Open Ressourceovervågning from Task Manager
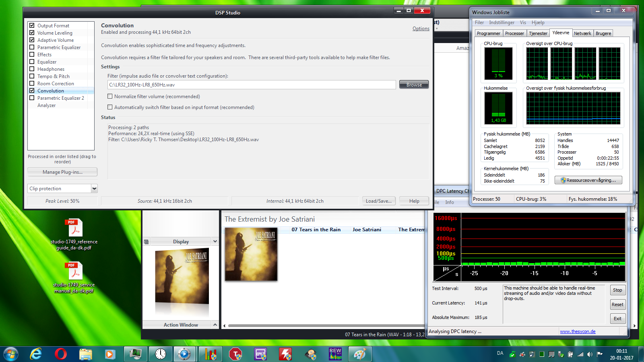Screen dimensions: 644x362 tap(588, 180)
